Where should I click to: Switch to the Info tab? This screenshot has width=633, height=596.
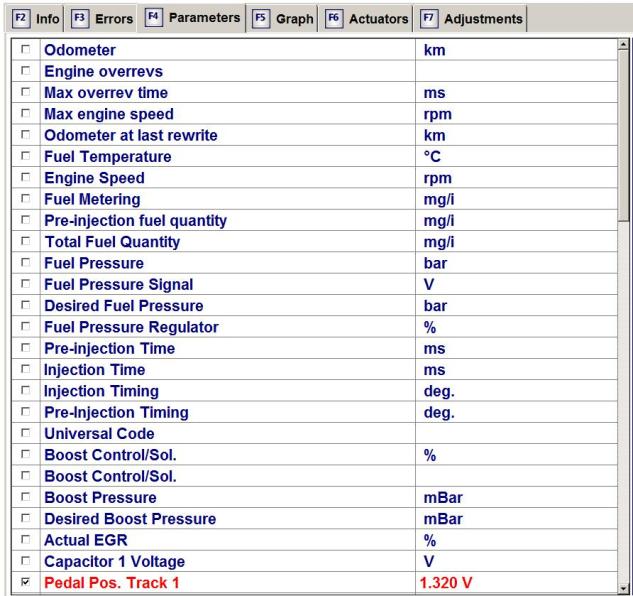[31, 19]
